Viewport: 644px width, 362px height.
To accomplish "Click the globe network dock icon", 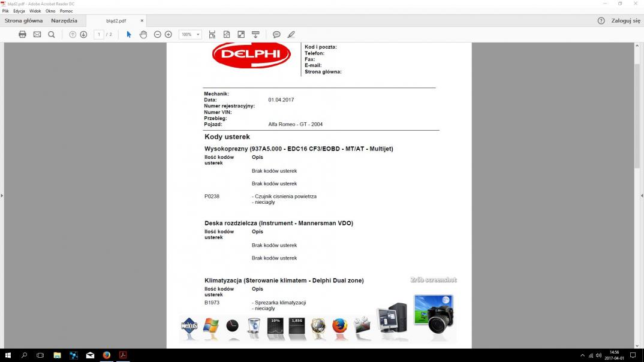I will click(318, 326).
